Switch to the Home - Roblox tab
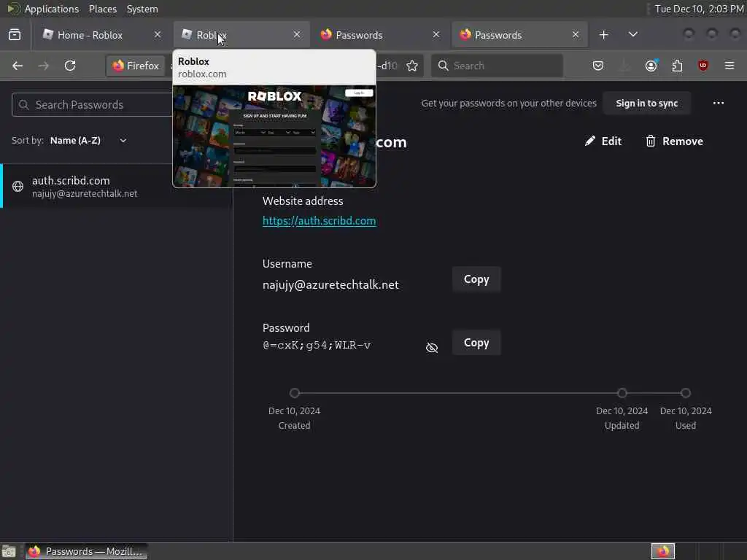Image resolution: width=747 pixels, height=560 pixels. coord(101,35)
